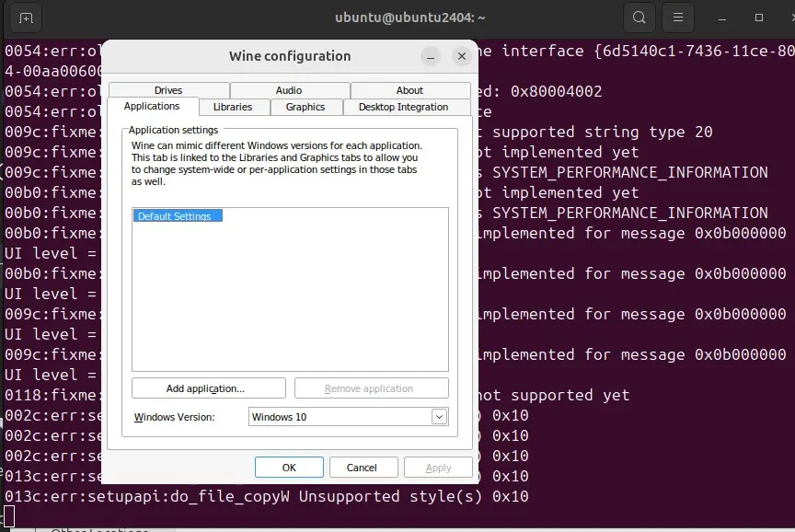
Task: Click the terminal title ubuntu@ubuntu2404
Action: click(409, 17)
